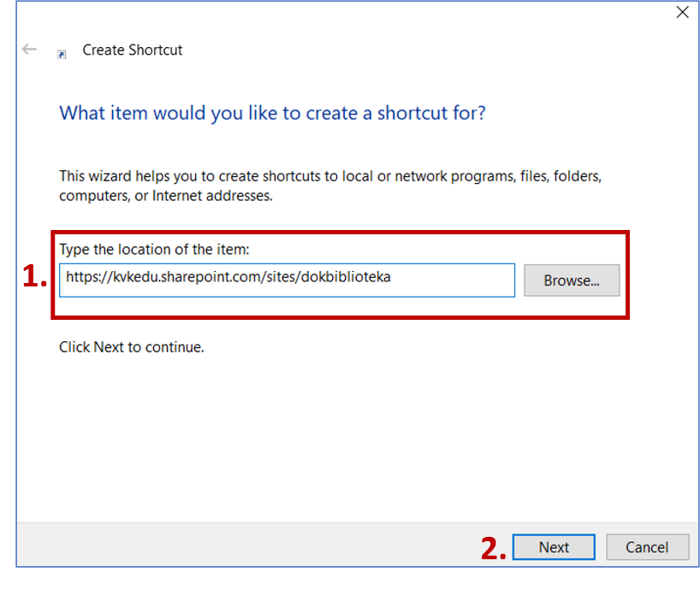Screen dimensions: 700x590
Task: Click the wizard description paragraph text
Action: tap(329, 186)
